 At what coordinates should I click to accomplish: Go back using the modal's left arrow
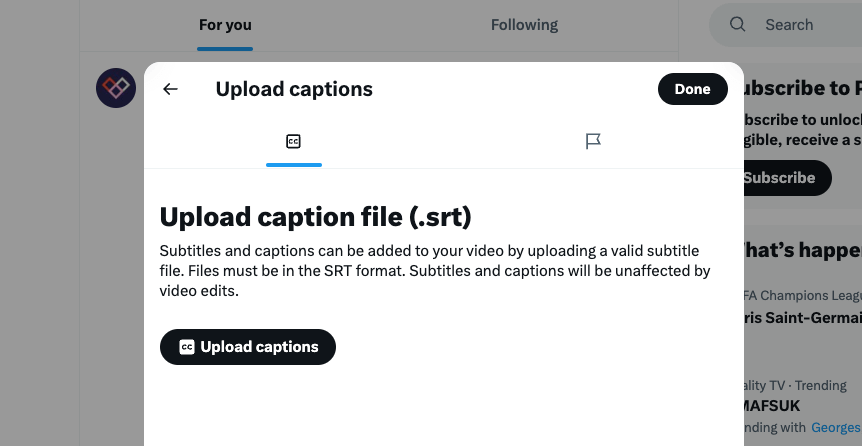(171, 89)
